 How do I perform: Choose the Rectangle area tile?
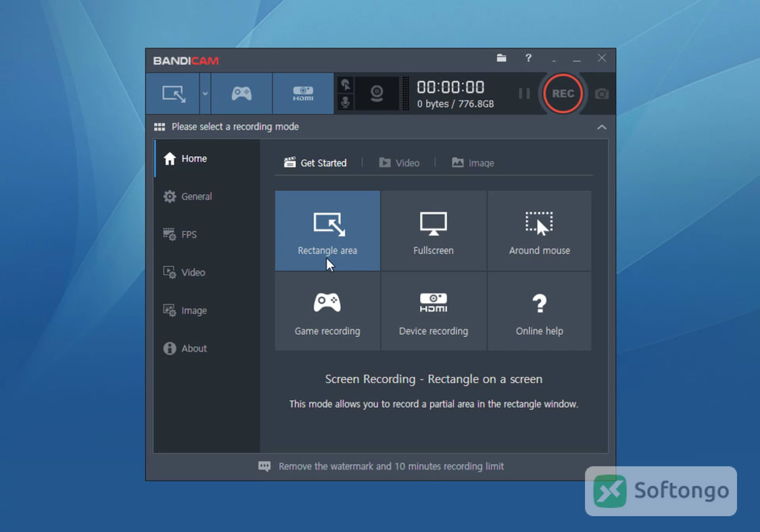327,231
